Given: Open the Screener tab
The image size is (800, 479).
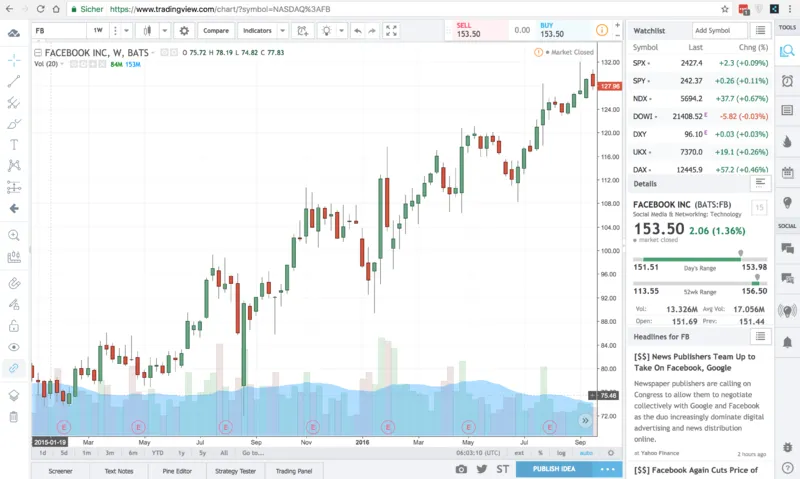Looking at the screenshot, I should click(x=60, y=471).
